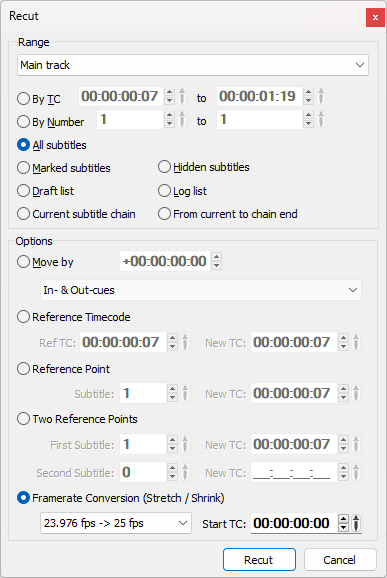This screenshot has width=387, height=578.
Task: Click the grab icon next to By TC start time
Action: pos(182,96)
